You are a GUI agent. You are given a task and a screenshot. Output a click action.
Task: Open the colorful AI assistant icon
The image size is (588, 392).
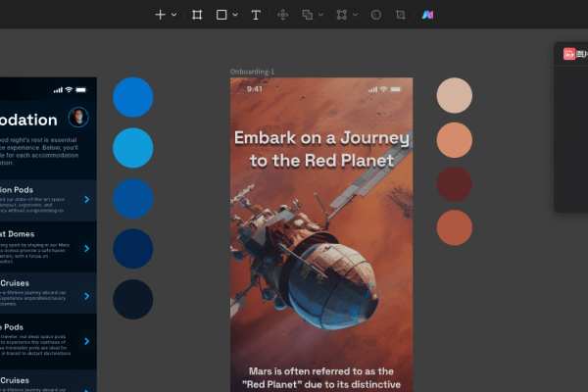[428, 15]
